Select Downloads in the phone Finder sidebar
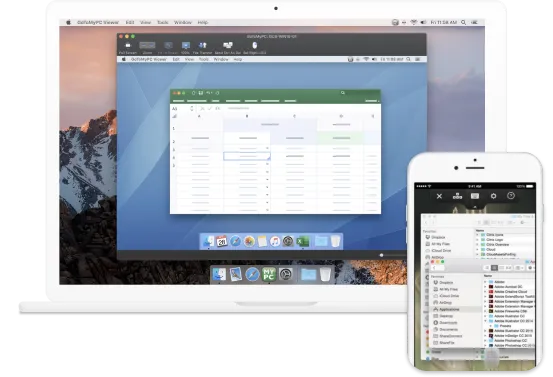 [x=445, y=323]
